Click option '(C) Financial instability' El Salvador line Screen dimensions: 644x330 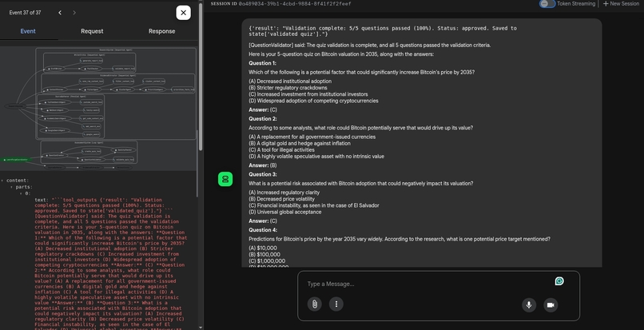tap(314, 205)
